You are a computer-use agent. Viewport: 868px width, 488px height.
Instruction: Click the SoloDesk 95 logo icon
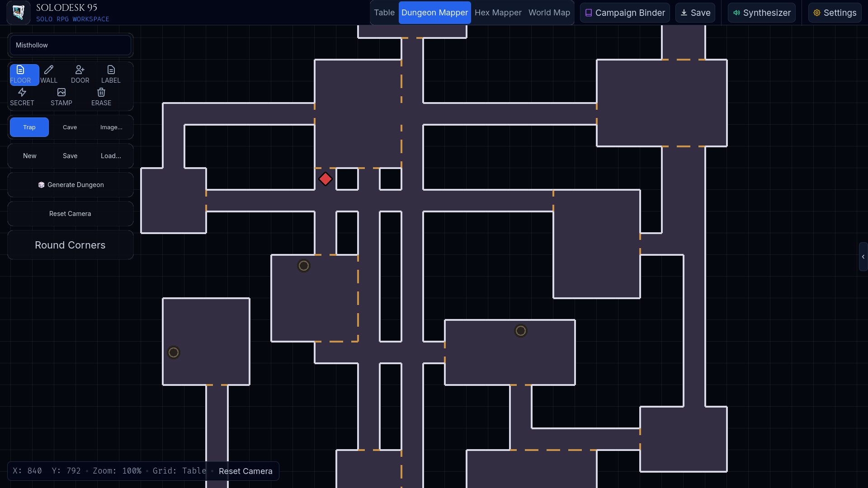[19, 12]
